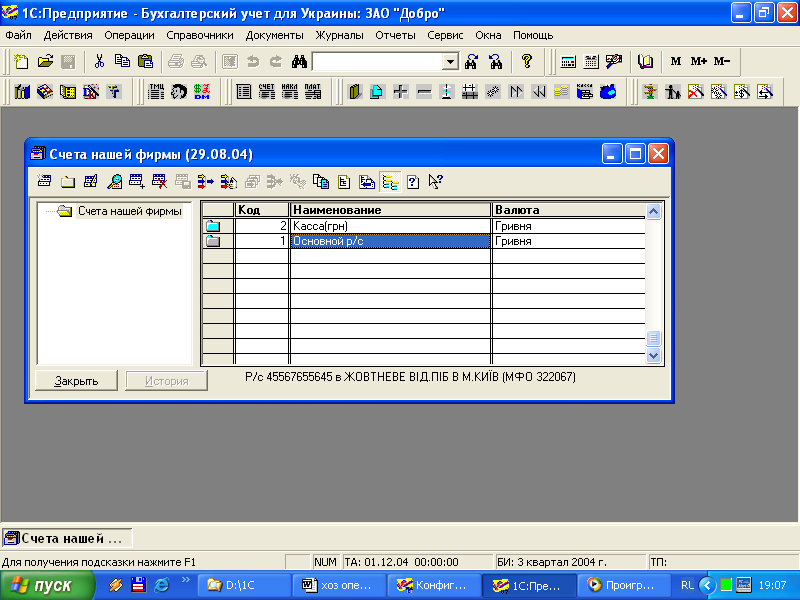Toggle the hierarchical list tree view icon
The image size is (800, 600).
click(x=390, y=181)
